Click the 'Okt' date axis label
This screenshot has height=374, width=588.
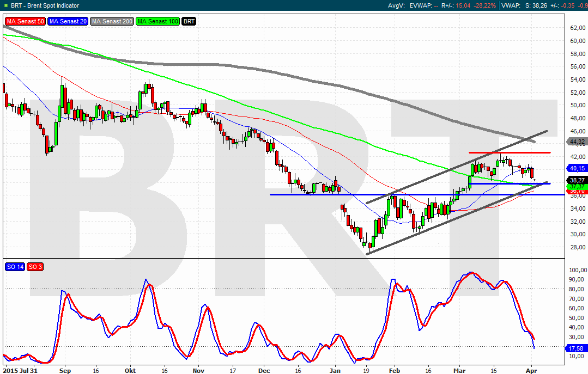pos(130,371)
